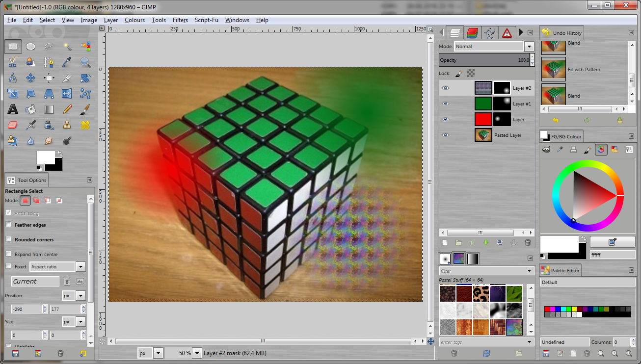
Task: Open the zoom percentage dropdown
Action: (197, 353)
